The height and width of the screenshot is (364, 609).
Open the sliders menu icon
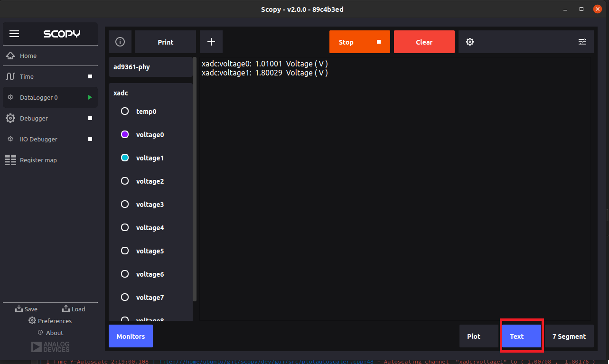pyautogui.click(x=582, y=42)
